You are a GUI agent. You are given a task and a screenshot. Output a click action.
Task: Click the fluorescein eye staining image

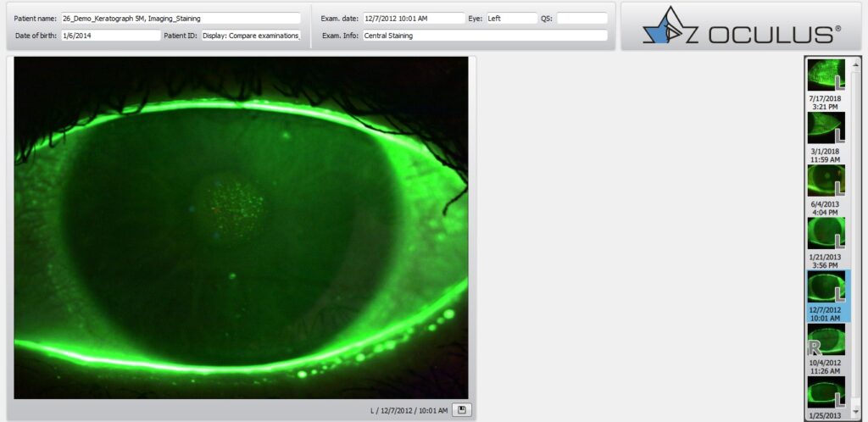point(241,227)
